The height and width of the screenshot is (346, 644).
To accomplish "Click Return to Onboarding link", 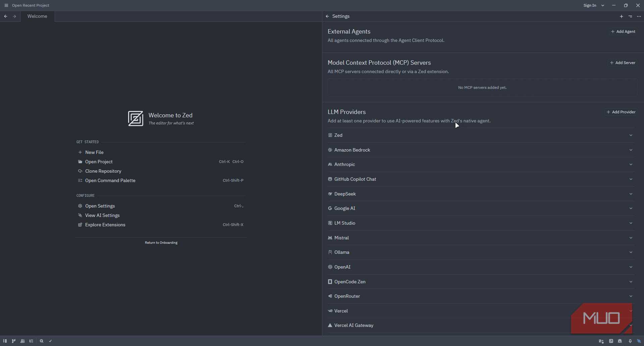I will click(161, 243).
